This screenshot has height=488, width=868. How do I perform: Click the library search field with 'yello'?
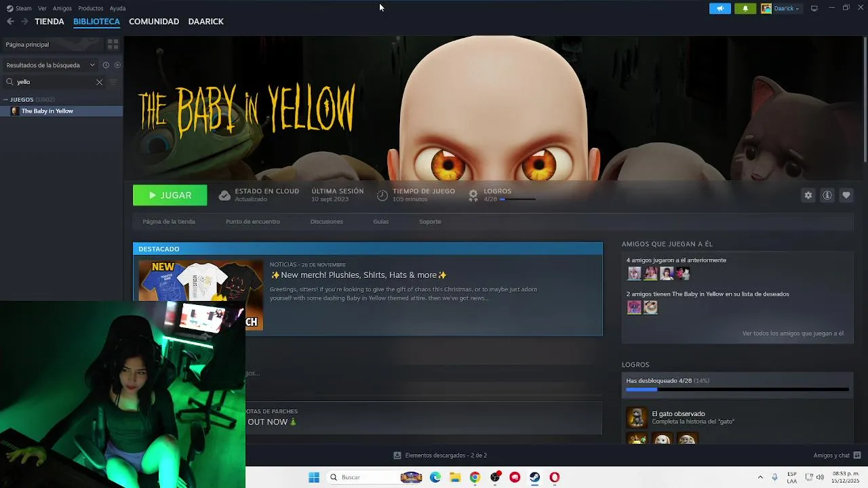point(54,82)
